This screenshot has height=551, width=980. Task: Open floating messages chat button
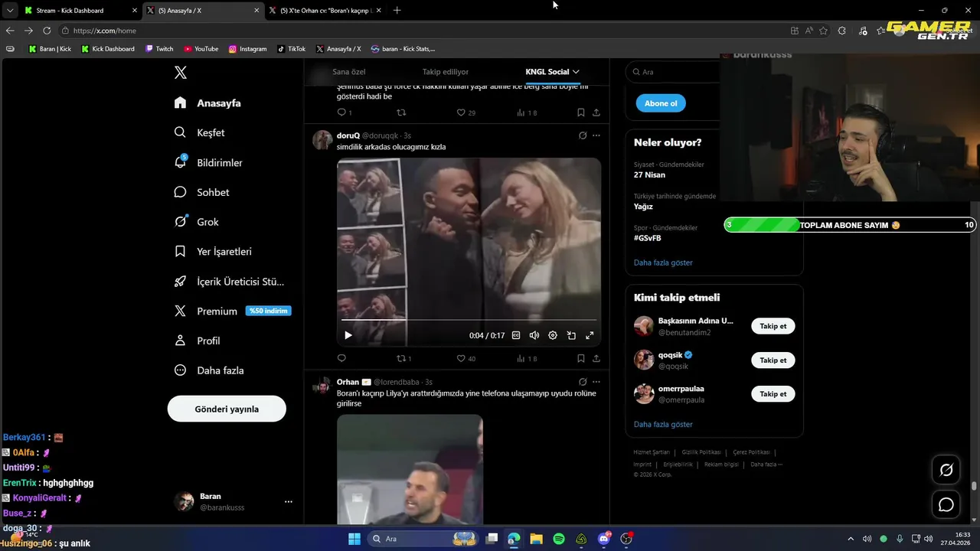946,504
